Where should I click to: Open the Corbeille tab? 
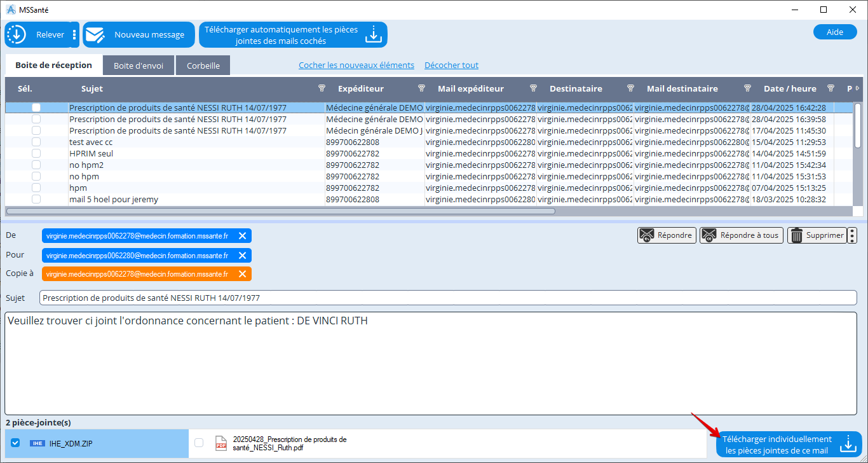(203, 66)
